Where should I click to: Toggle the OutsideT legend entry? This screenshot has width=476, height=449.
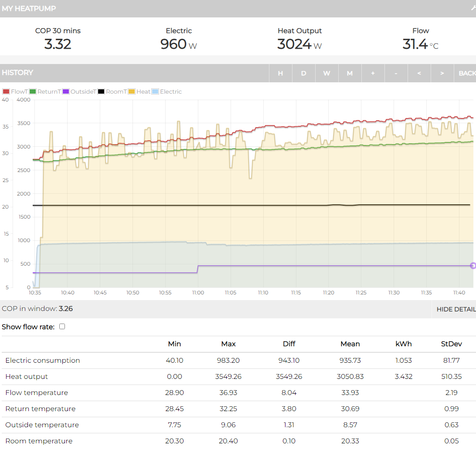82,91
